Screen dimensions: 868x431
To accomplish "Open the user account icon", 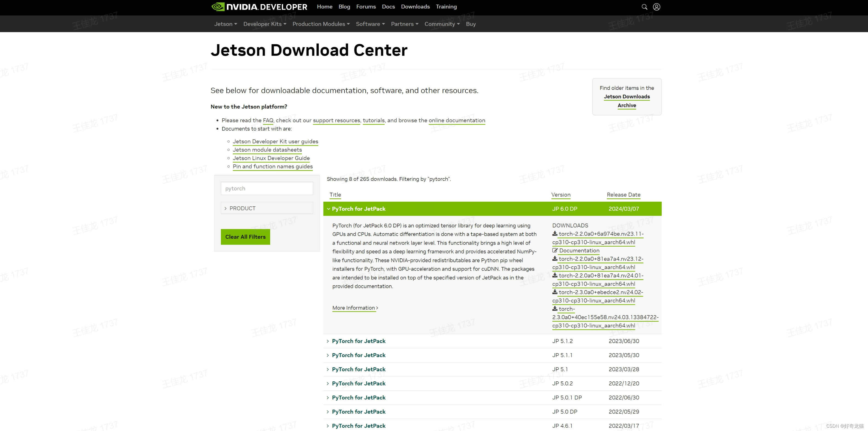I will coord(656,7).
